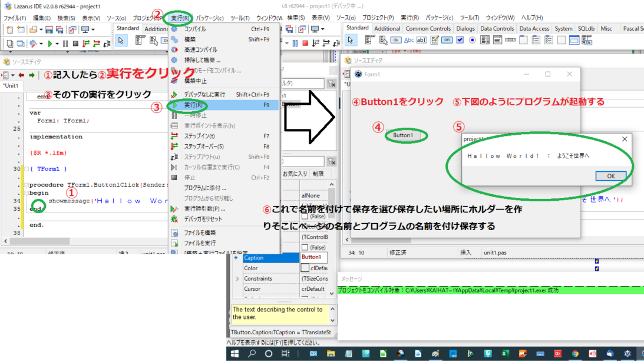Image resolution: width=644 pixels, height=362 pixels.
Task: Select the TCheckGroup component in right palette
Action: click(549, 40)
